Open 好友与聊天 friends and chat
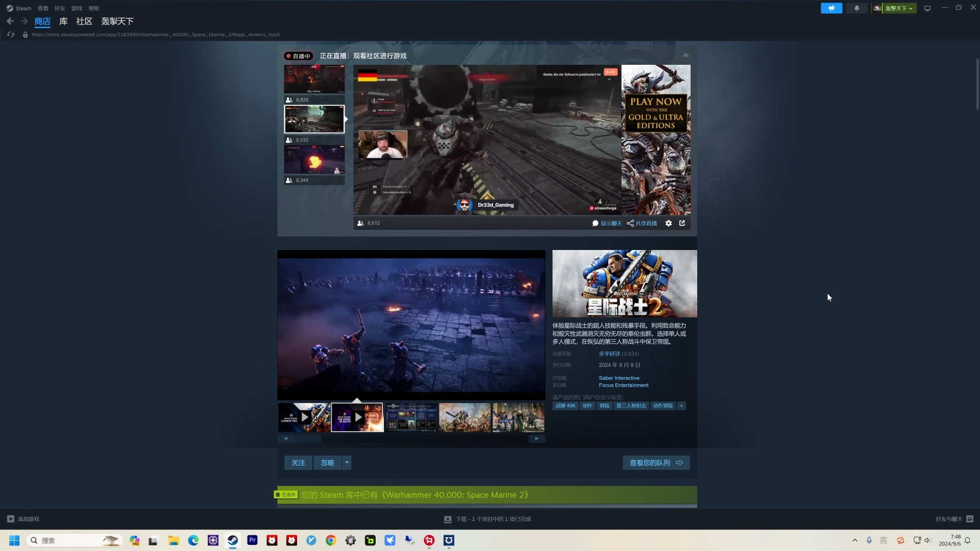The width and height of the screenshot is (980, 551). 954,519
